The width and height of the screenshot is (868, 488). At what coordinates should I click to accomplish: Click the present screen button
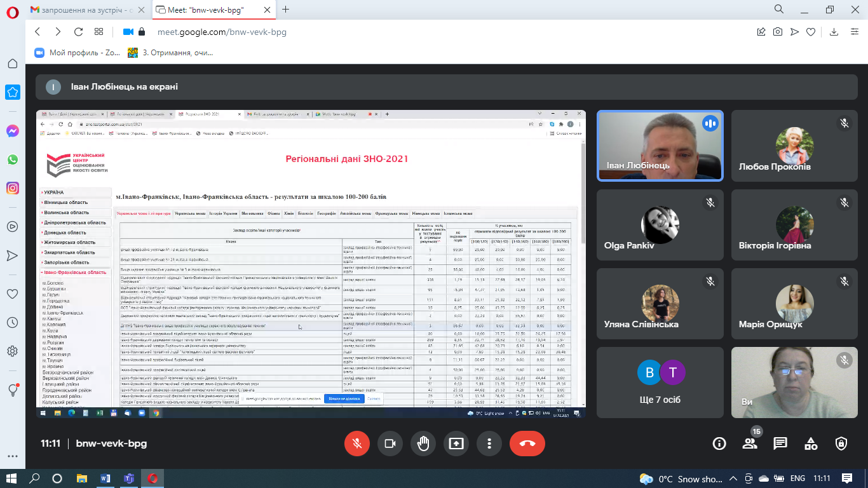(456, 444)
